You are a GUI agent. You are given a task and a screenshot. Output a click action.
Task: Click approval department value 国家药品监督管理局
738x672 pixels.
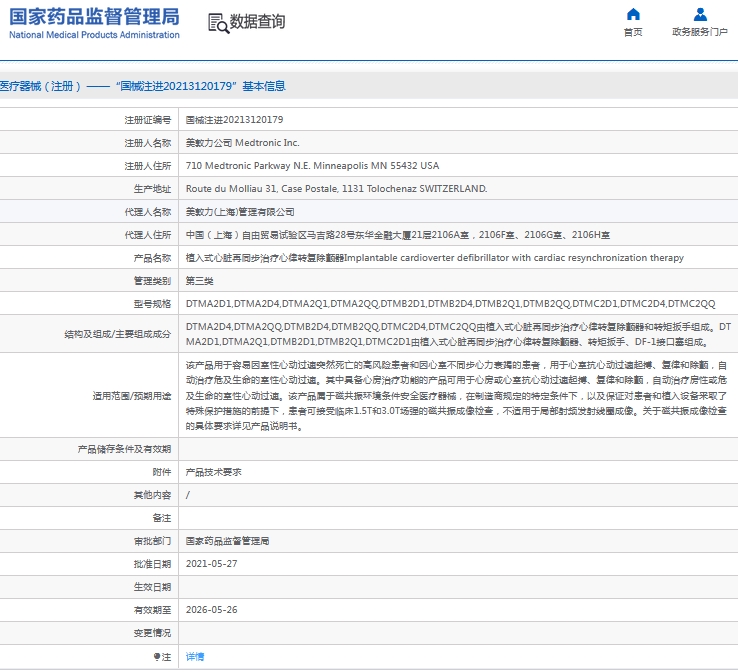(x=227, y=541)
